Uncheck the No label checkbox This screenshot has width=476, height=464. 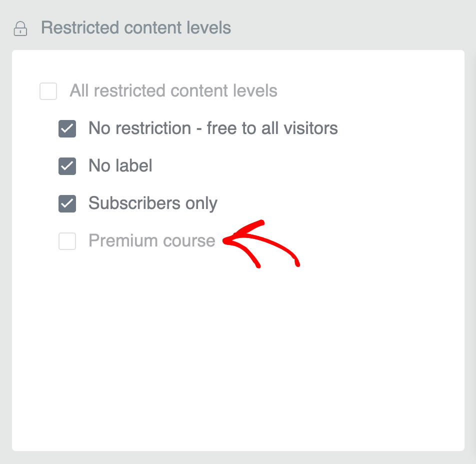point(67,166)
